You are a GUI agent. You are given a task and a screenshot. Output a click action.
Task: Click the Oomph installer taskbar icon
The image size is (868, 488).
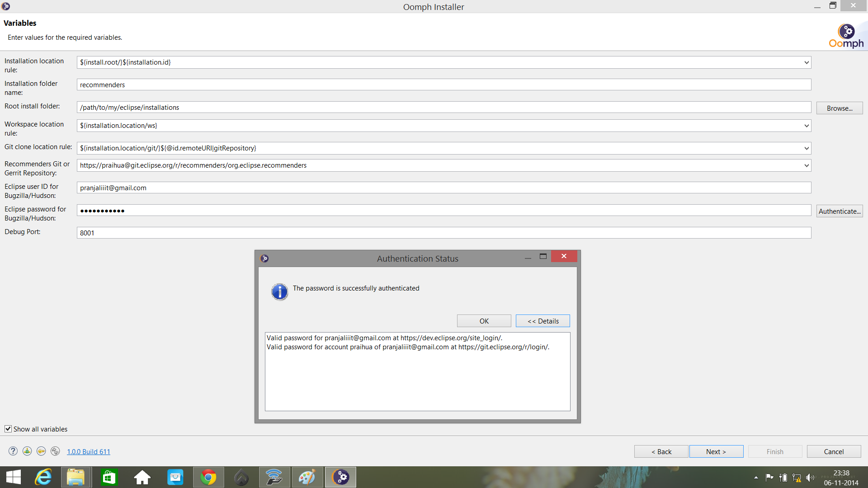click(x=341, y=477)
